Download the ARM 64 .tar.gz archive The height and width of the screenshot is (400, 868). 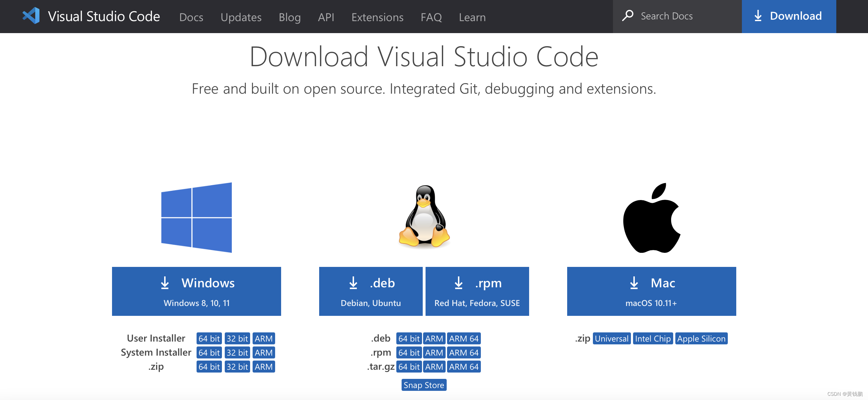(464, 367)
